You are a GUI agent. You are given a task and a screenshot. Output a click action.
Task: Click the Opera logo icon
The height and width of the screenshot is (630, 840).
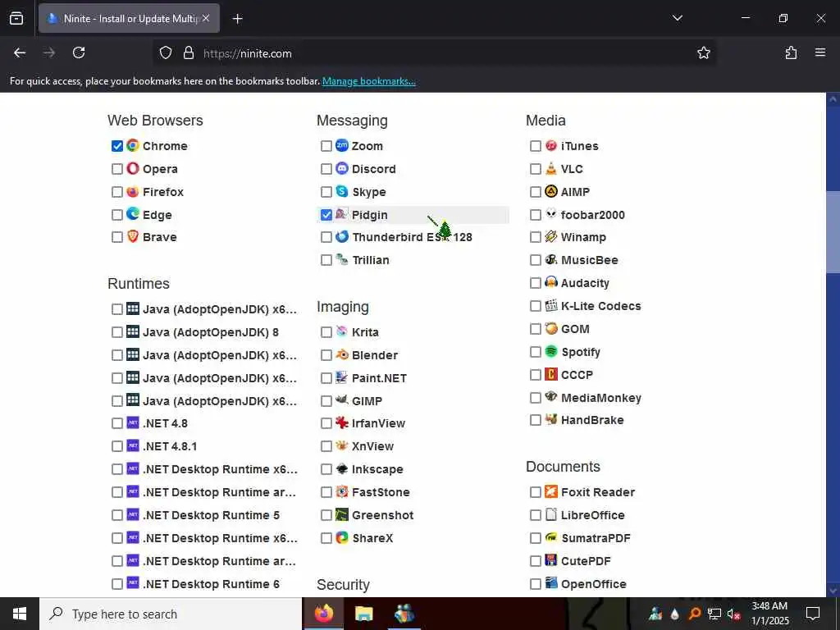click(x=133, y=168)
